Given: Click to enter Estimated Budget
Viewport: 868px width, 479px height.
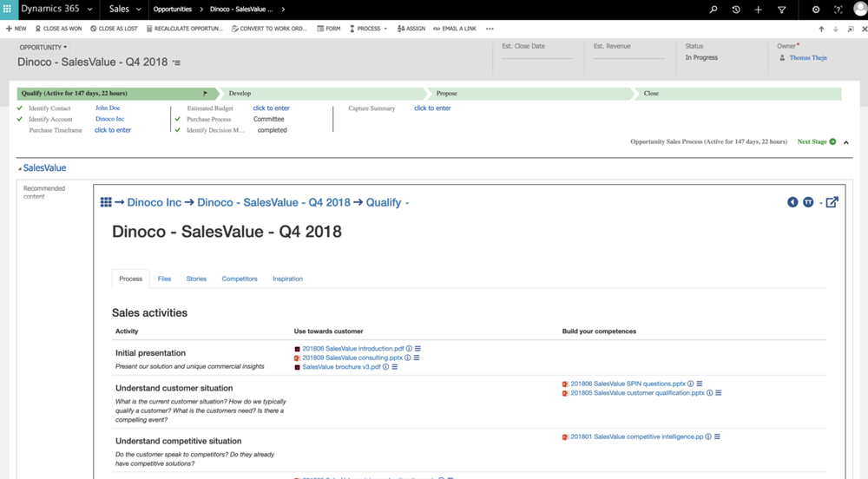Looking at the screenshot, I should [271, 108].
